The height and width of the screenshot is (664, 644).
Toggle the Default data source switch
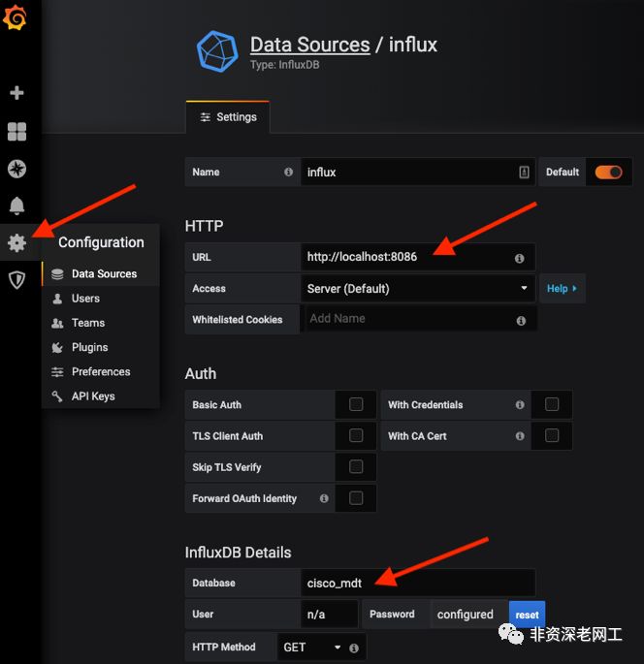click(608, 172)
